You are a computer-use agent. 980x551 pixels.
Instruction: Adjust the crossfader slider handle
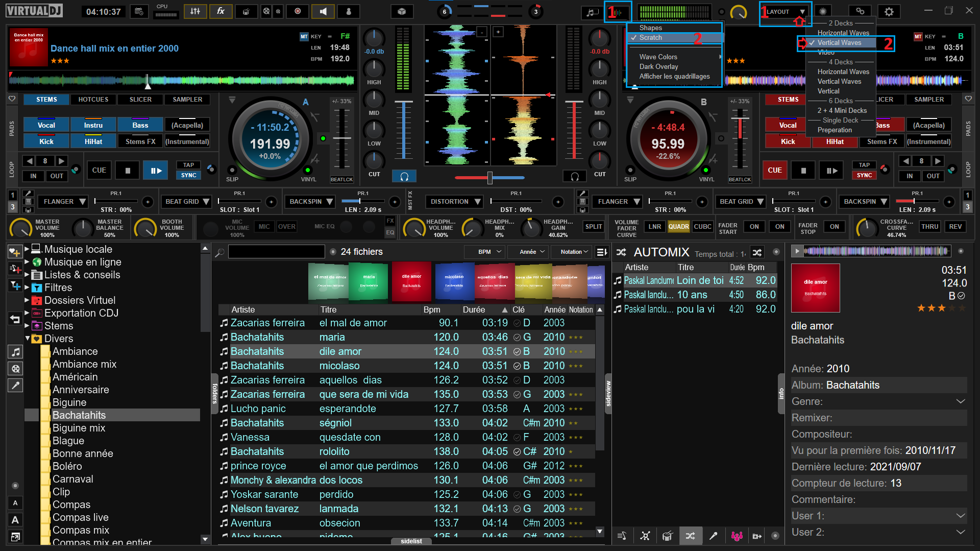(490, 178)
